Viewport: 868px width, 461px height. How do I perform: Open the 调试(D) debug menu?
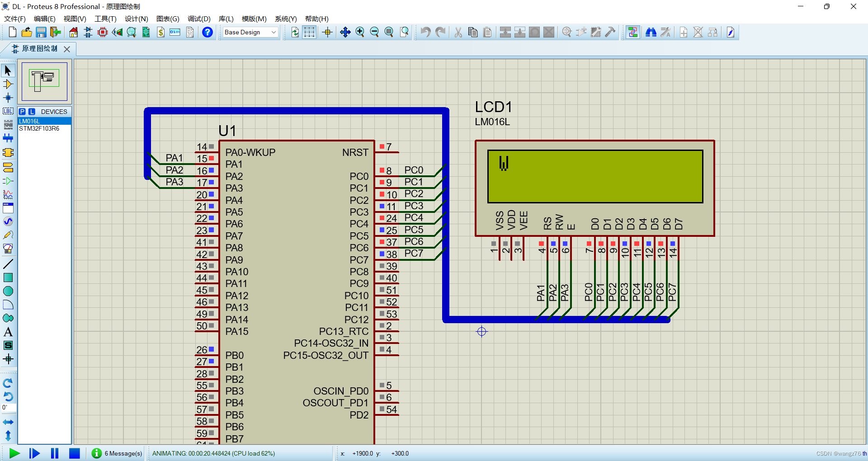(199, 19)
